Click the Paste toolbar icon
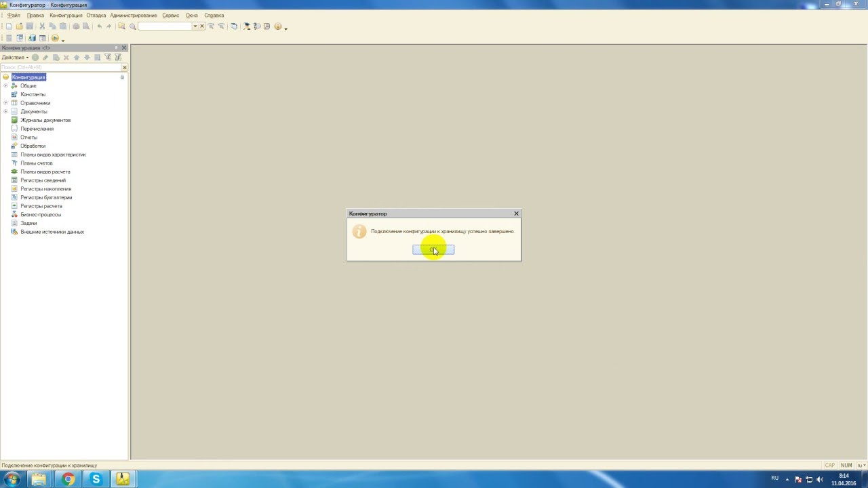Image resolution: width=868 pixels, height=488 pixels. click(x=62, y=26)
